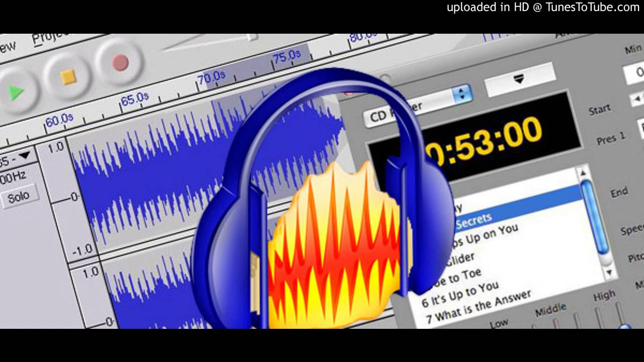Click the 70.0s mark on the timeline ruler
This screenshot has height=362, width=644.
pos(211,78)
